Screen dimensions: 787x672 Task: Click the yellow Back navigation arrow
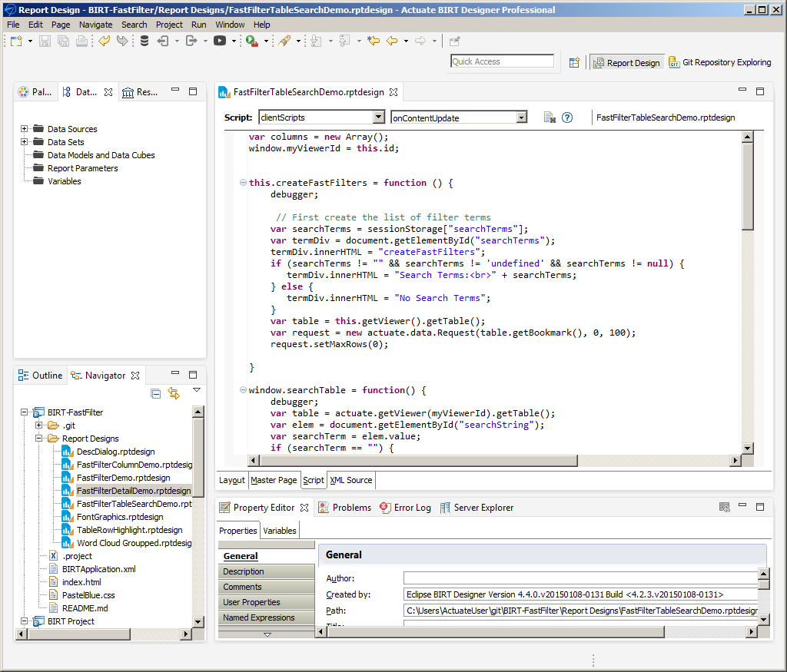392,41
